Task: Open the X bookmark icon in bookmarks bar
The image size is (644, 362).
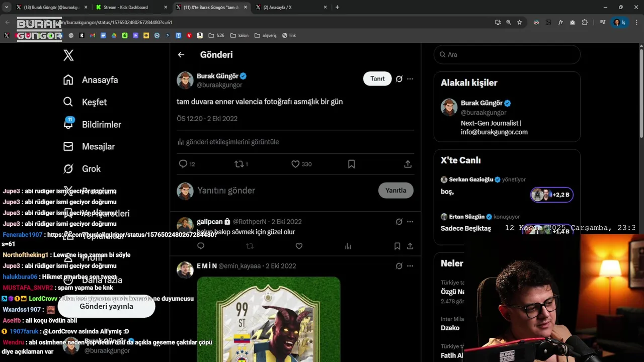Action: tap(7, 36)
